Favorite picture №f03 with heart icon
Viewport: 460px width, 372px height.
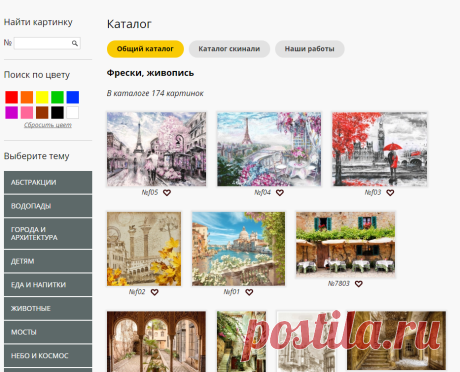tap(390, 193)
